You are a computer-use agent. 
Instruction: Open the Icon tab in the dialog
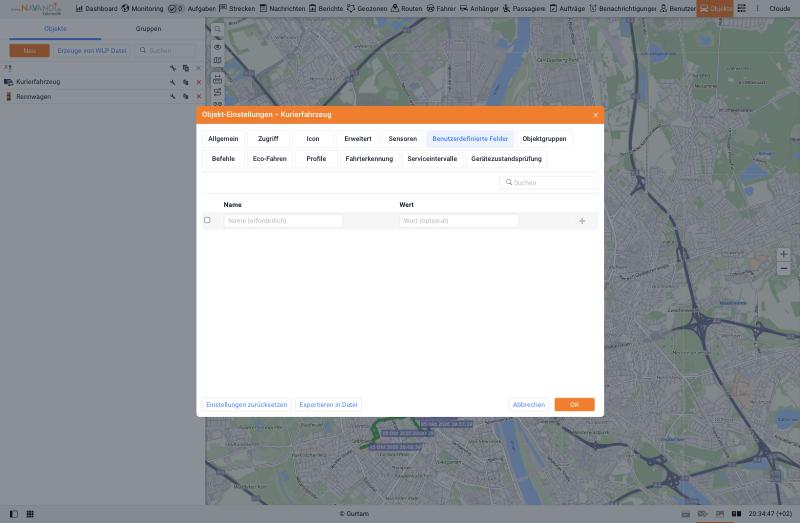point(313,139)
